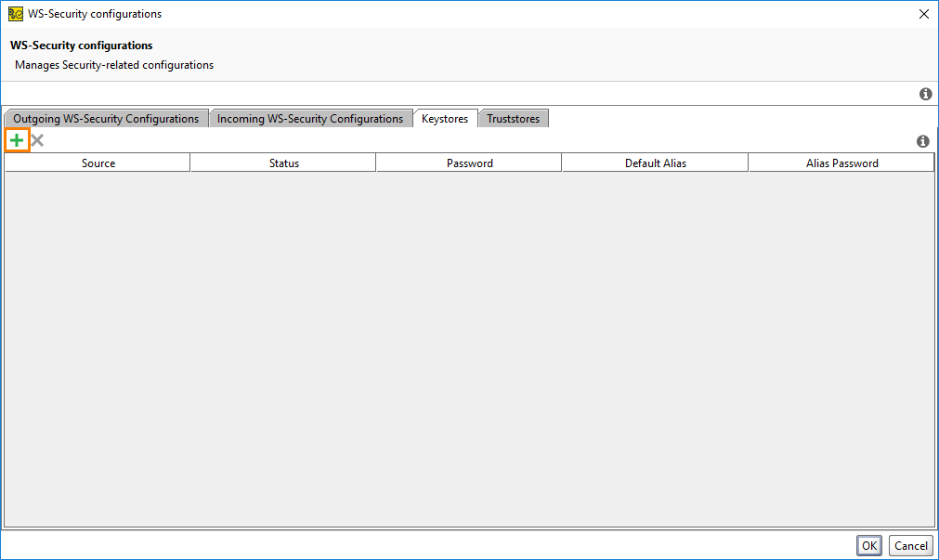Click the Source column header
This screenshot has height=560, width=939.
[98, 162]
